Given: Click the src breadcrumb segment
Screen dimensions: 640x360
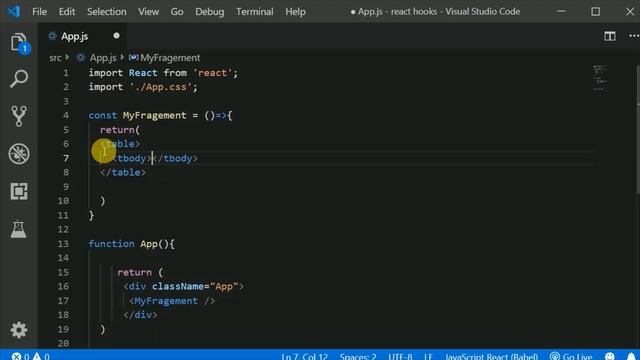Looking at the screenshot, I should point(55,58).
